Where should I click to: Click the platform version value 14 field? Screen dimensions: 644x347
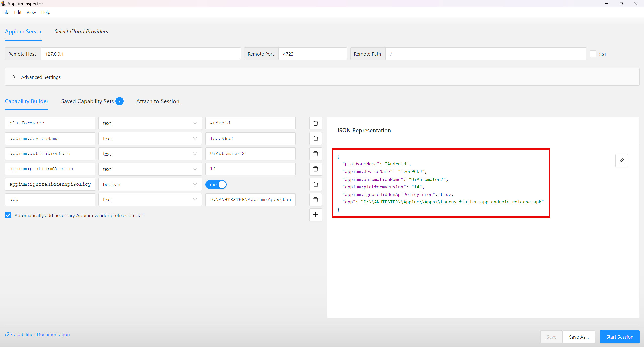pyautogui.click(x=250, y=169)
